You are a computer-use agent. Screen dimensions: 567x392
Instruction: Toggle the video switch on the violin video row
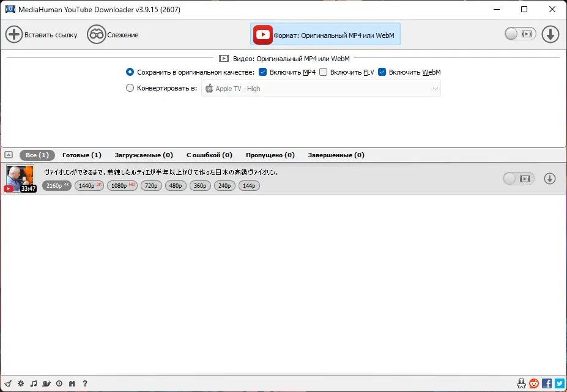point(519,179)
